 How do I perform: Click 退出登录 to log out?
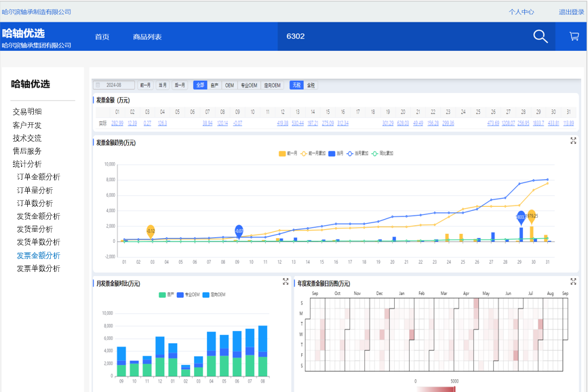[572, 12]
